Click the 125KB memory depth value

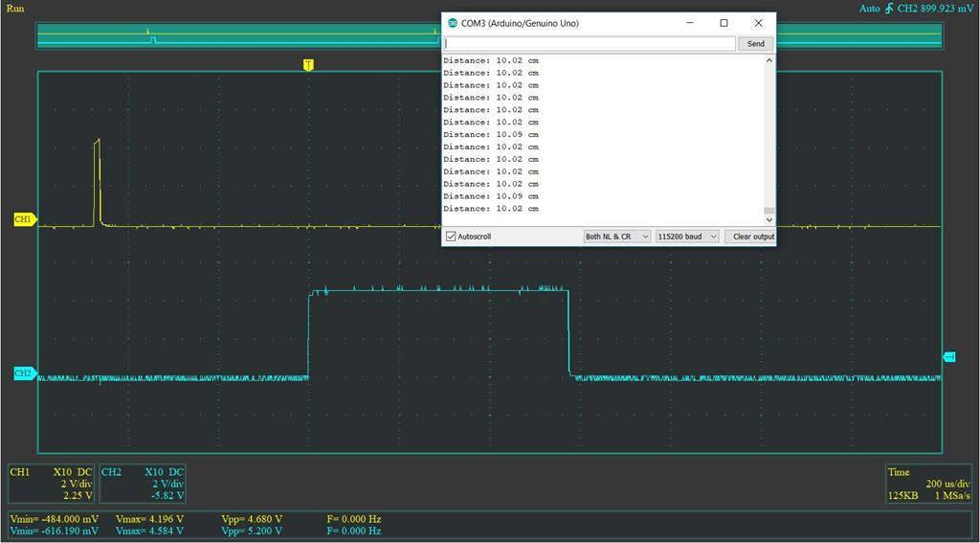[x=903, y=496]
